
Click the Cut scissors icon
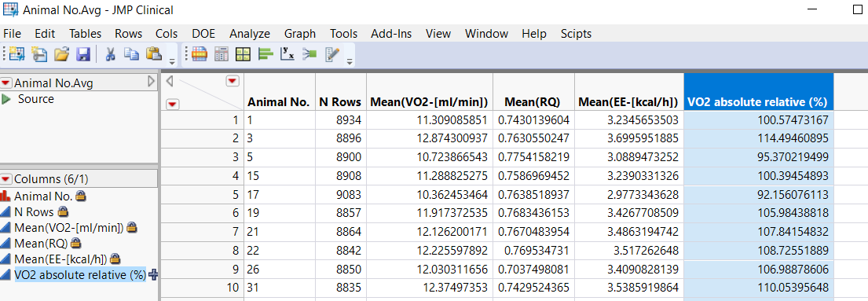(x=110, y=53)
